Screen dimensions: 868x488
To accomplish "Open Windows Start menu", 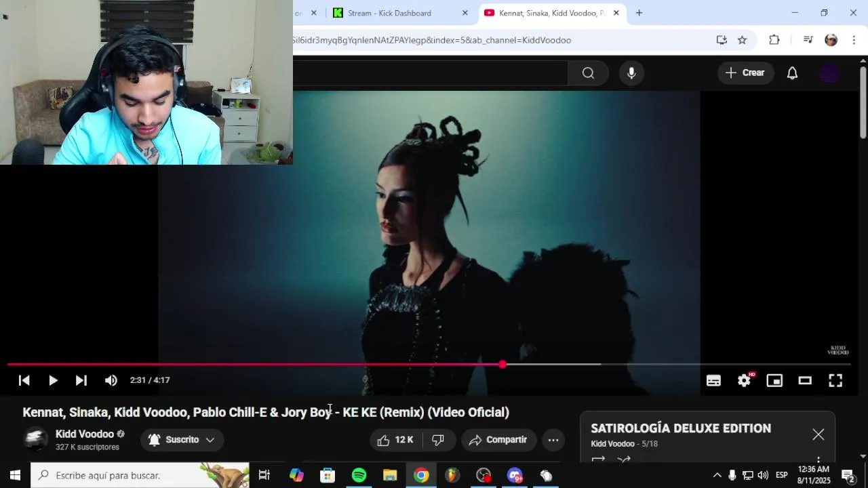I will click(x=15, y=475).
